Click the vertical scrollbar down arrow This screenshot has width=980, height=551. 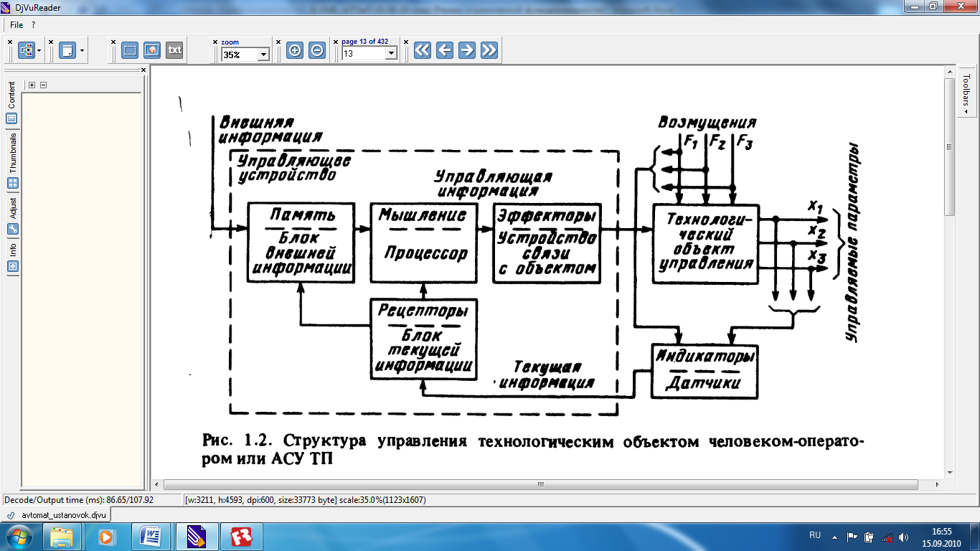(950, 472)
